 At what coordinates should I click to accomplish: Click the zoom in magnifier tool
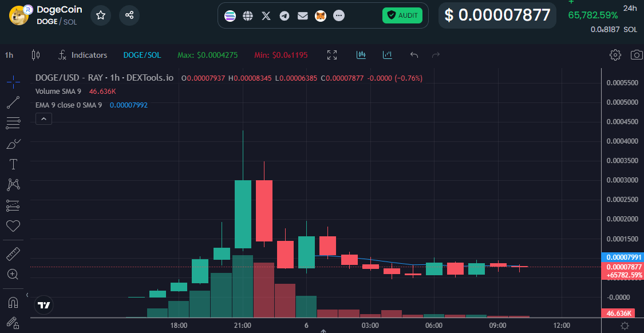(x=13, y=274)
